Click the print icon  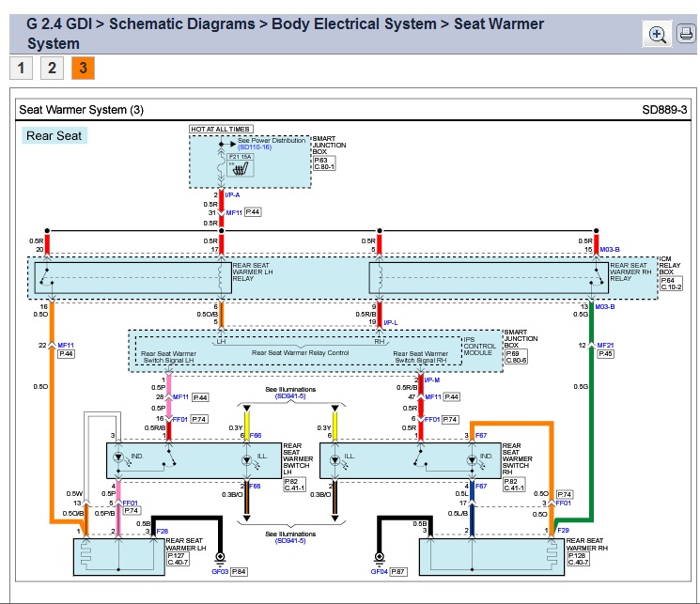pyautogui.click(x=685, y=35)
